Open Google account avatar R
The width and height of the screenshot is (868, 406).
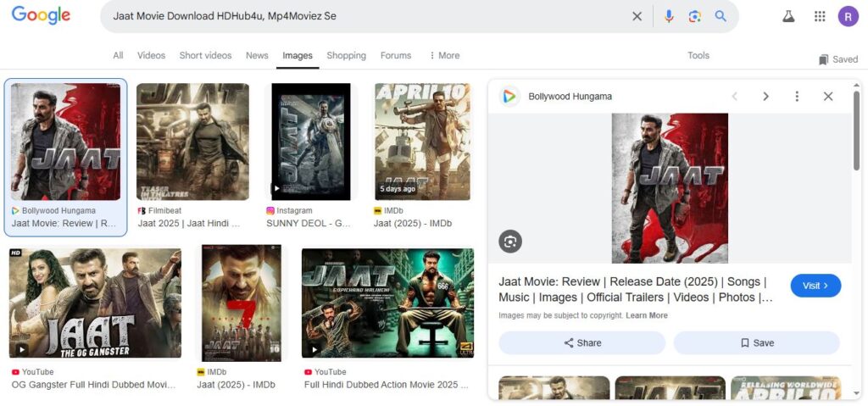[848, 17]
